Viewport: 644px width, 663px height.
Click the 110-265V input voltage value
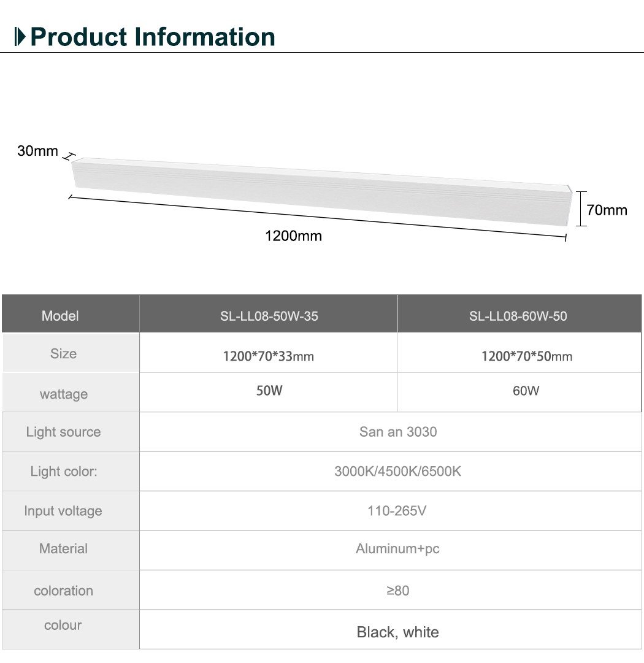pyautogui.click(x=397, y=511)
